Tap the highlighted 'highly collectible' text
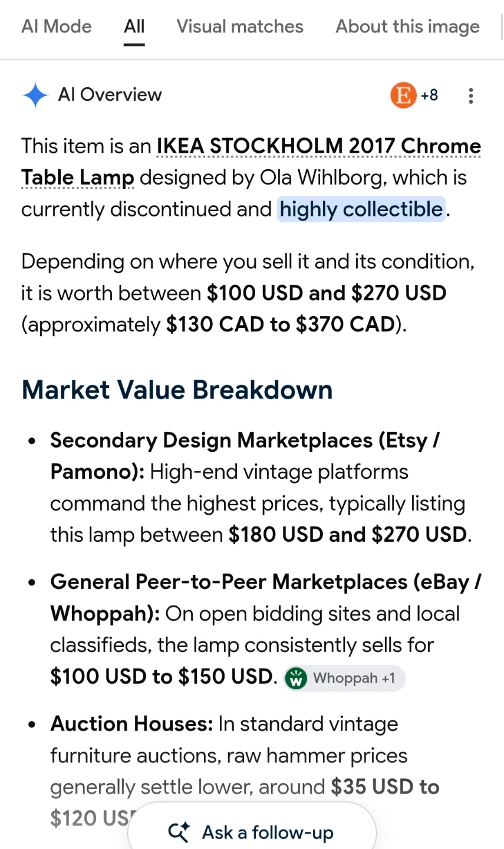The height and width of the screenshot is (849, 504). click(x=361, y=209)
